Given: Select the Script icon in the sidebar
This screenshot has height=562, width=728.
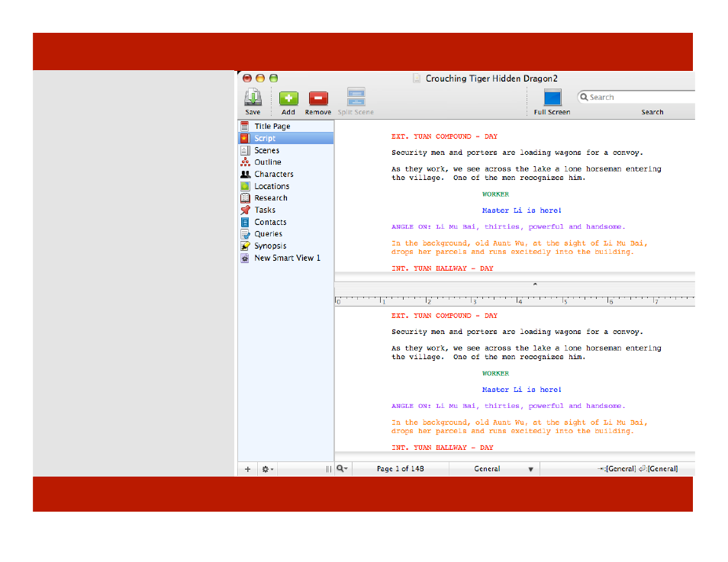Looking at the screenshot, I should click(245, 138).
